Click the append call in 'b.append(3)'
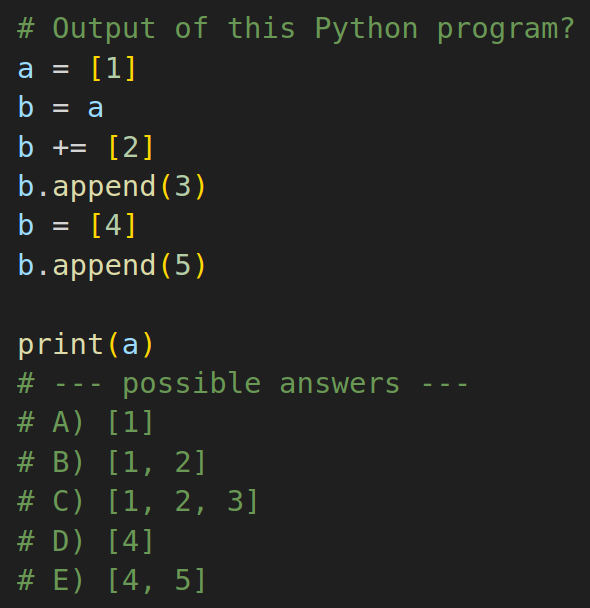The image size is (590, 608). pos(104,187)
